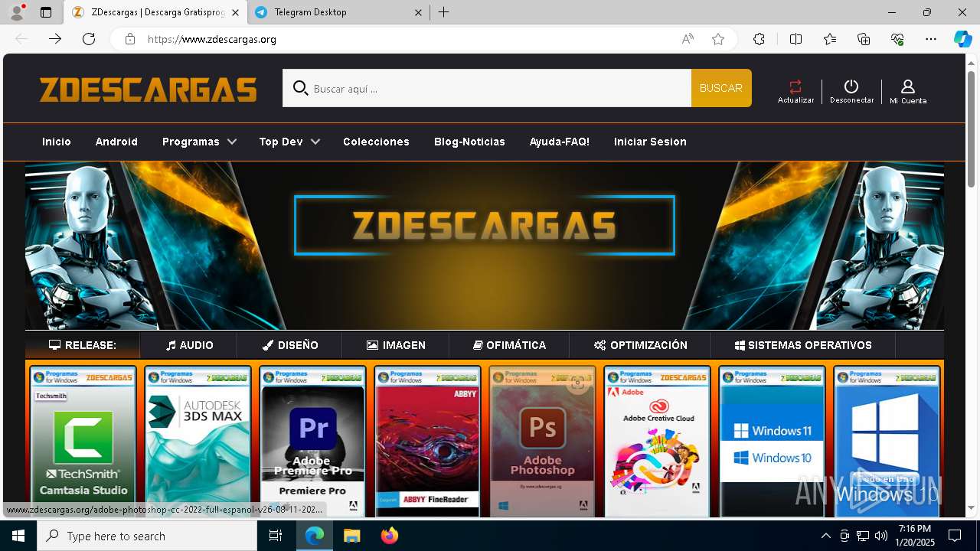Open the Collections icon
This screenshot has width=980, height=551.
point(864,39)
